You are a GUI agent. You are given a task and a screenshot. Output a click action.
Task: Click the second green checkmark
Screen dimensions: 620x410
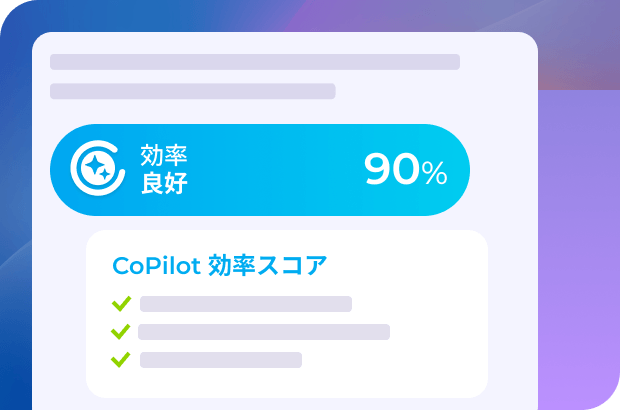[121, 332]
